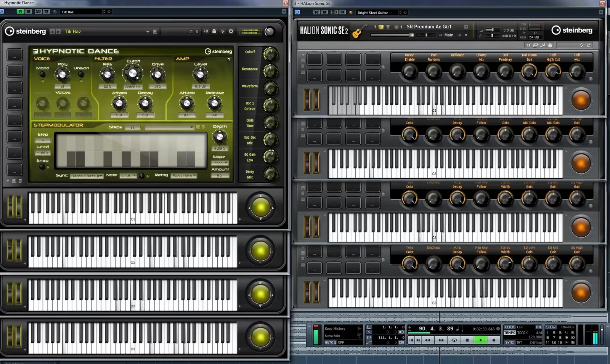Screen dimensions: 610x364
Task: Open the Sync Tempo+Retrig dropdown
Action: coord(87,176)
